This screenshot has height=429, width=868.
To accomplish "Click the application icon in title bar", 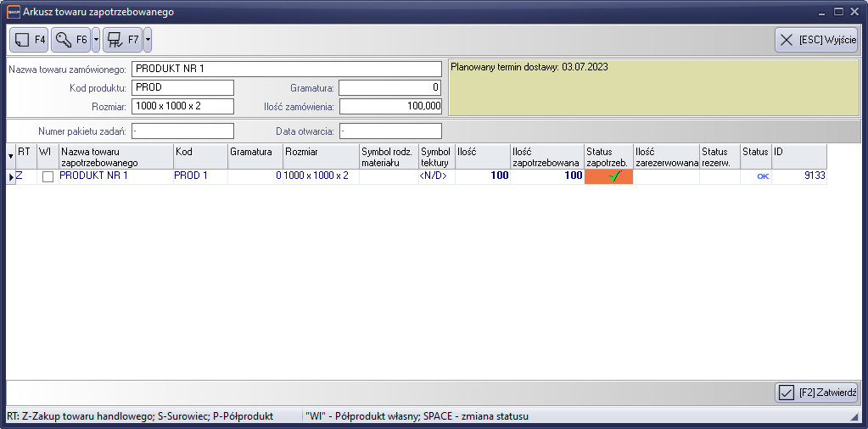I will tap(13, 12).
